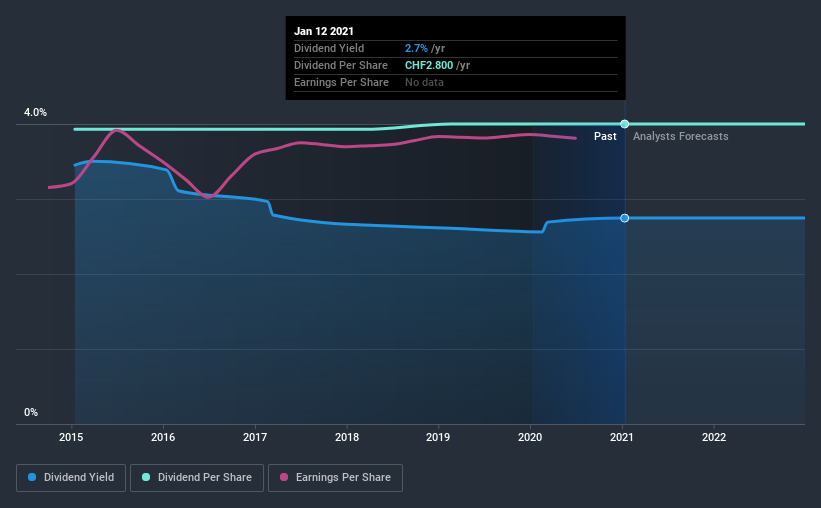Click the 2019 x-axis label

coord(438,437)
